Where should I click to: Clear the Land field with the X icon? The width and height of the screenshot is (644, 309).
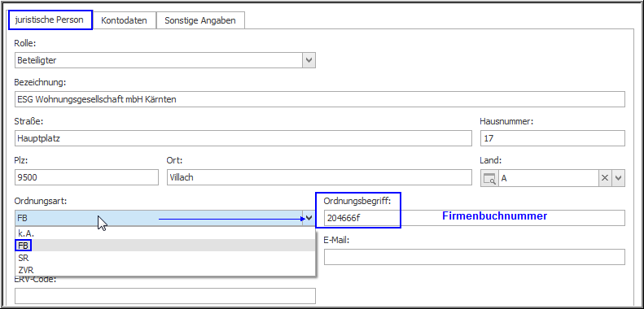605,179
